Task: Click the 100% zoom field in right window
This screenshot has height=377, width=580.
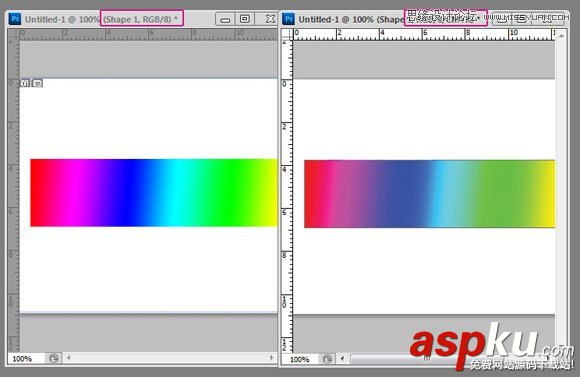Action: 300,359
